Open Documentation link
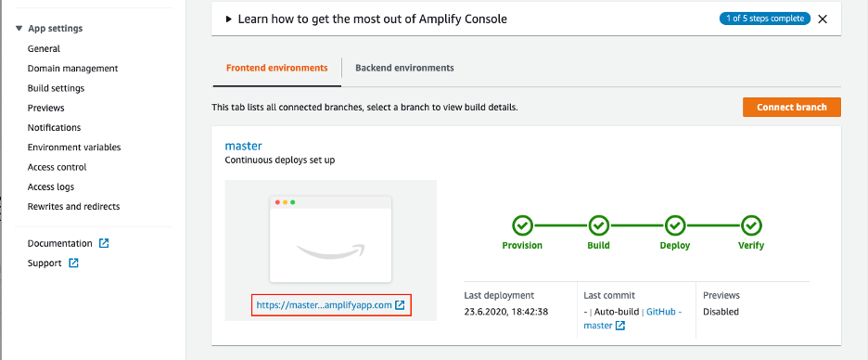The image size is (868, 360). [59, 243]
